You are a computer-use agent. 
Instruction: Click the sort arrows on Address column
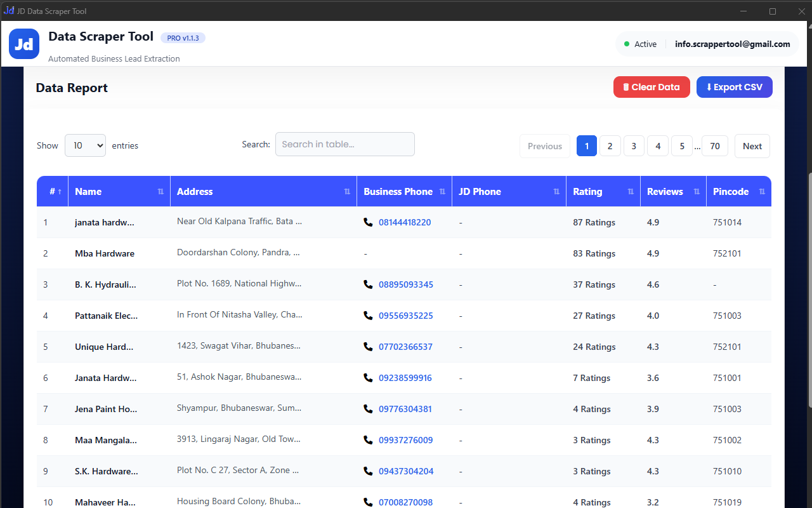(347, 192)
